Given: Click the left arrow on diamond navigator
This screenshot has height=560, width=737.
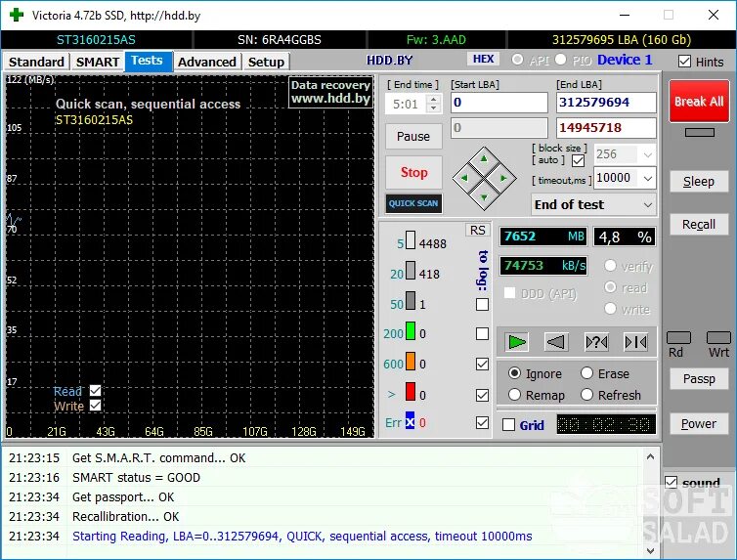Looking at the screenshot, I should pyautogui.click(x=464, y=178).
